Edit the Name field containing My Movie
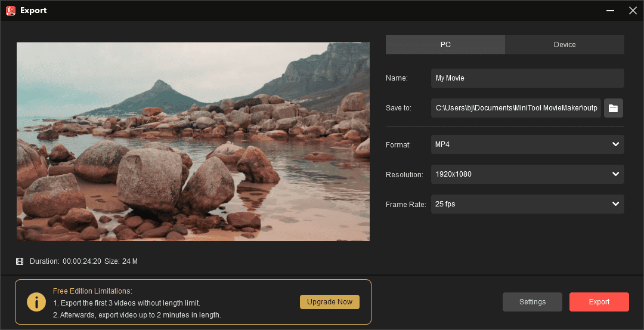Screen dimensions: 644x330 [527, 78]
